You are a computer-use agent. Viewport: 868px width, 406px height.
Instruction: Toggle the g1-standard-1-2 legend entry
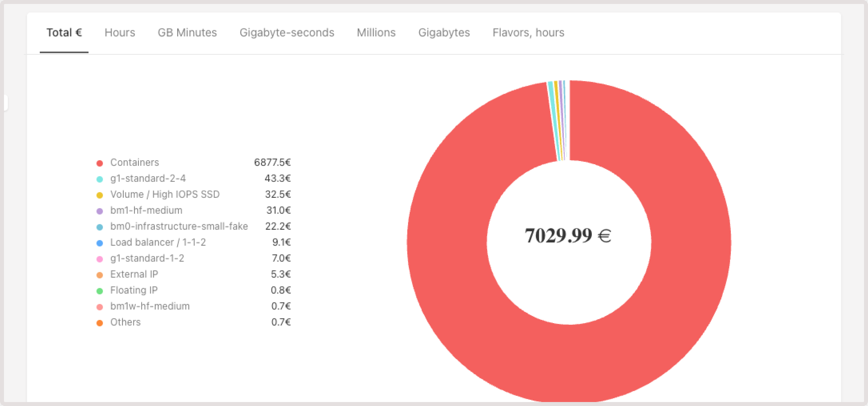coord(147,258)
